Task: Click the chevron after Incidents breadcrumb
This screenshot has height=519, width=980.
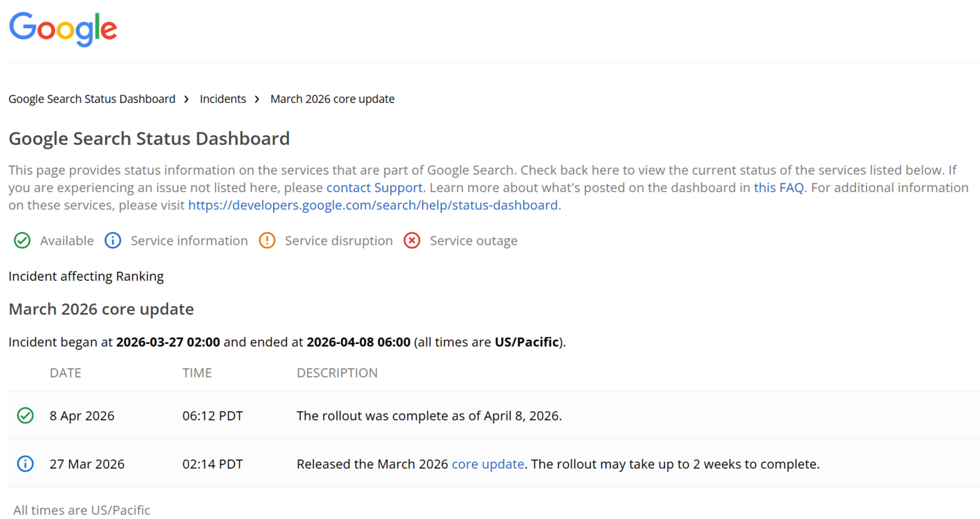Action: point(258,99)
